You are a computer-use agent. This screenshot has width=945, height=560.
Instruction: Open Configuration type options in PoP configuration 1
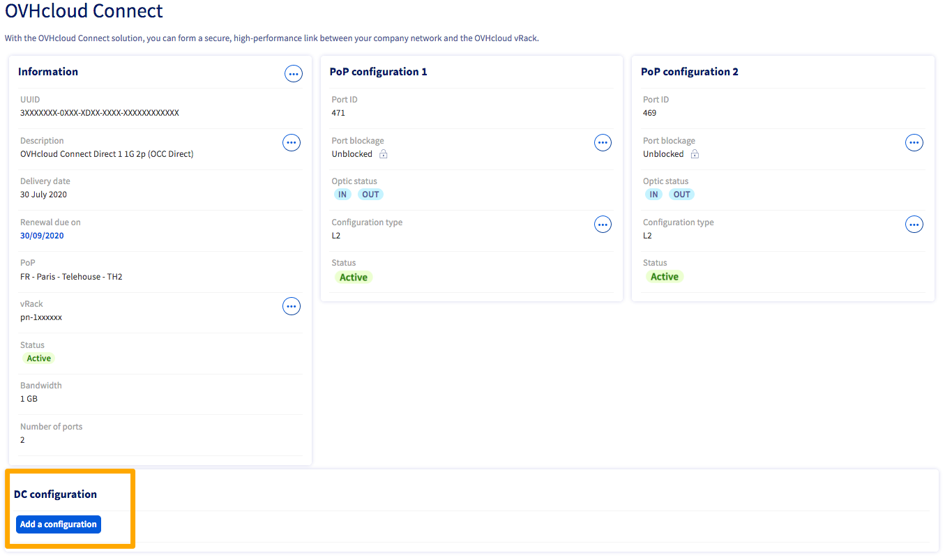click(603, 224)
